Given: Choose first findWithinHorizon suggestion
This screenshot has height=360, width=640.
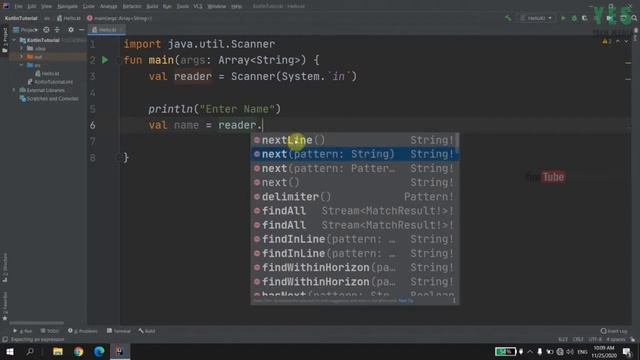Looking at the screenshot, I should 354,267.
